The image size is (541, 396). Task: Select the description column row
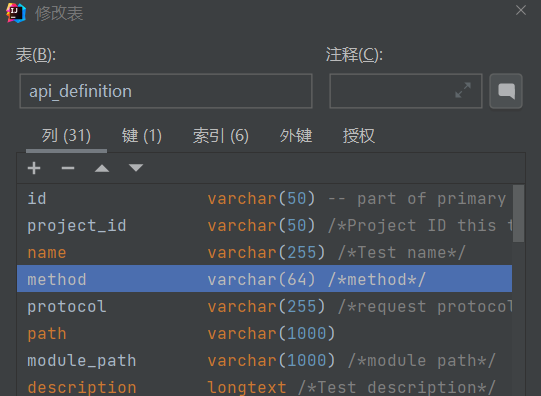(264, 386)
